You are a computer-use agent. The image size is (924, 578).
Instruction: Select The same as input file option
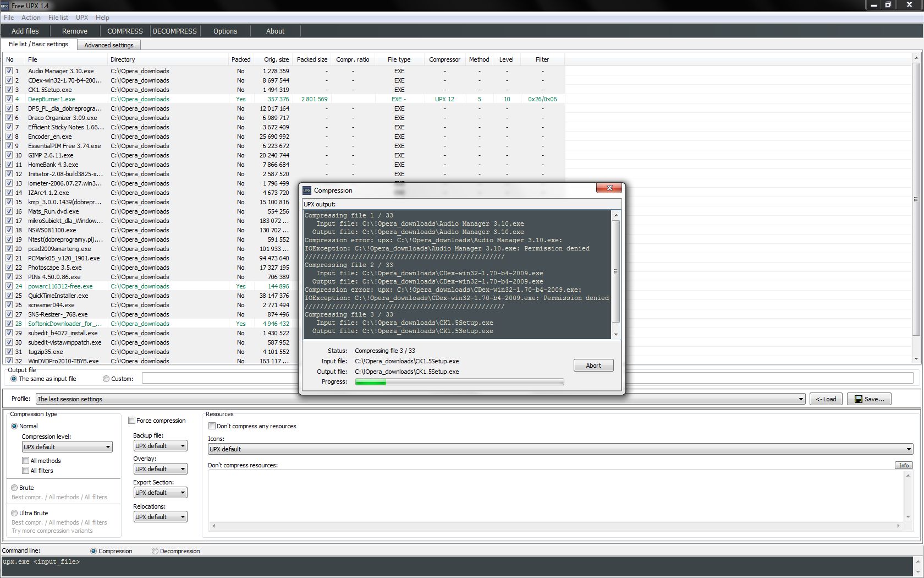(x=14, y=379)
